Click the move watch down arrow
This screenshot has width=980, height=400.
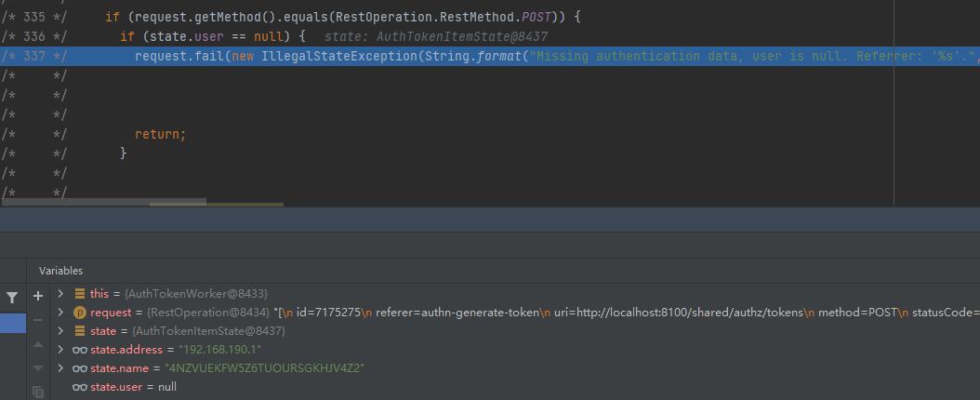[38, 367]
